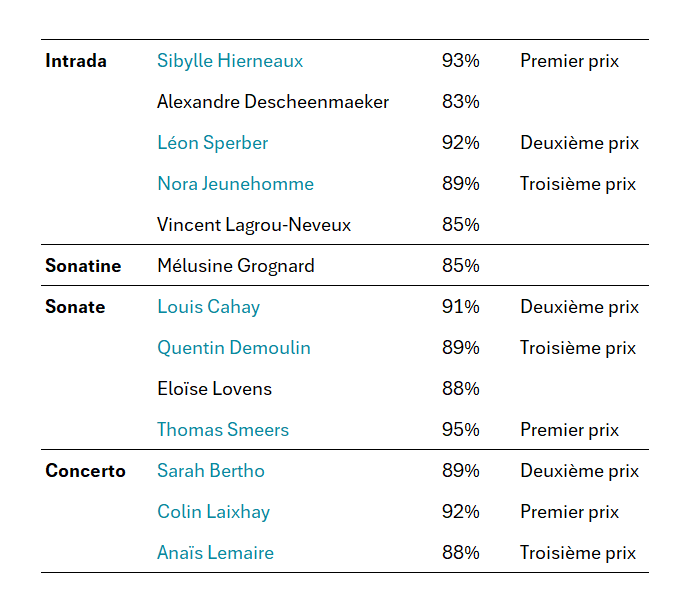Click the Intrada category heading
686x608 pixels.
(x=76, y=61)
